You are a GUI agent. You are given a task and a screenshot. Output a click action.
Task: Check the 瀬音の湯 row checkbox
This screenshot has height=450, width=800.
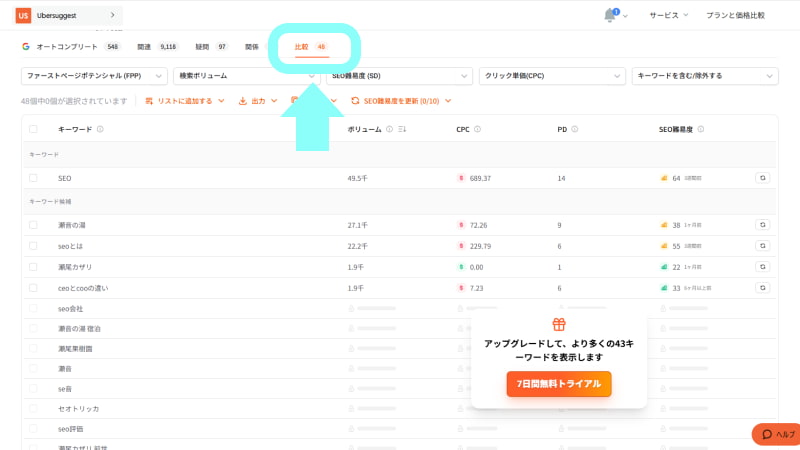click(33, 225)
